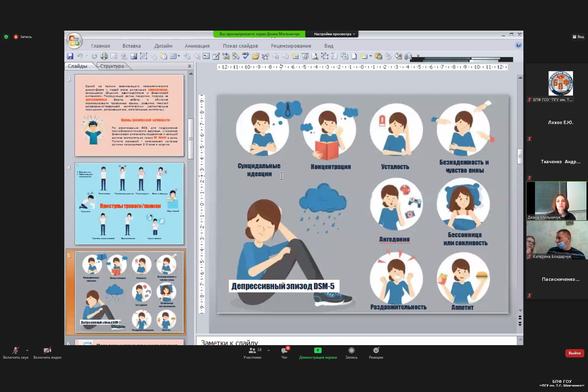Click the Save floppy disk icon

pyautogui.click(x=70, y=56)
